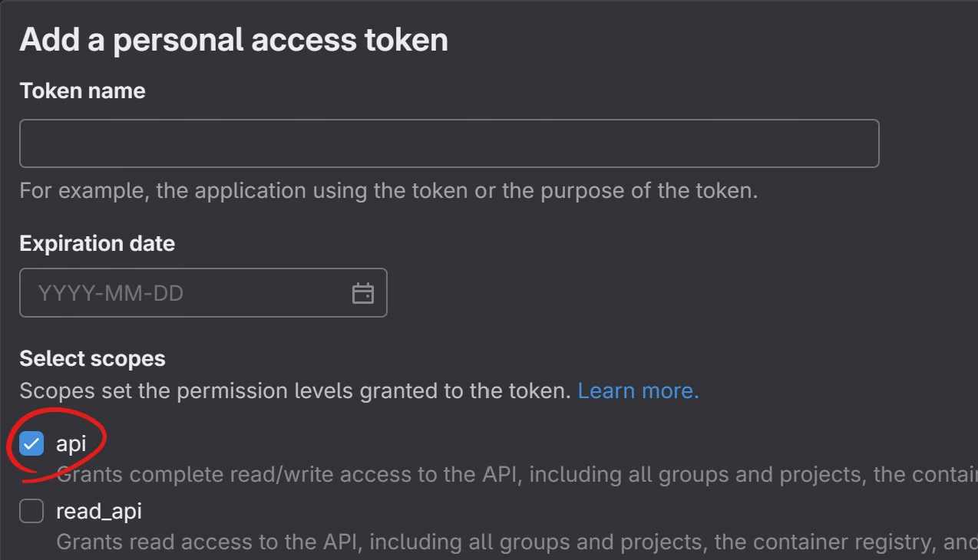Click the "Expiration date" field label
Viewport: 978px width, 560px height.
pos(97,243)
